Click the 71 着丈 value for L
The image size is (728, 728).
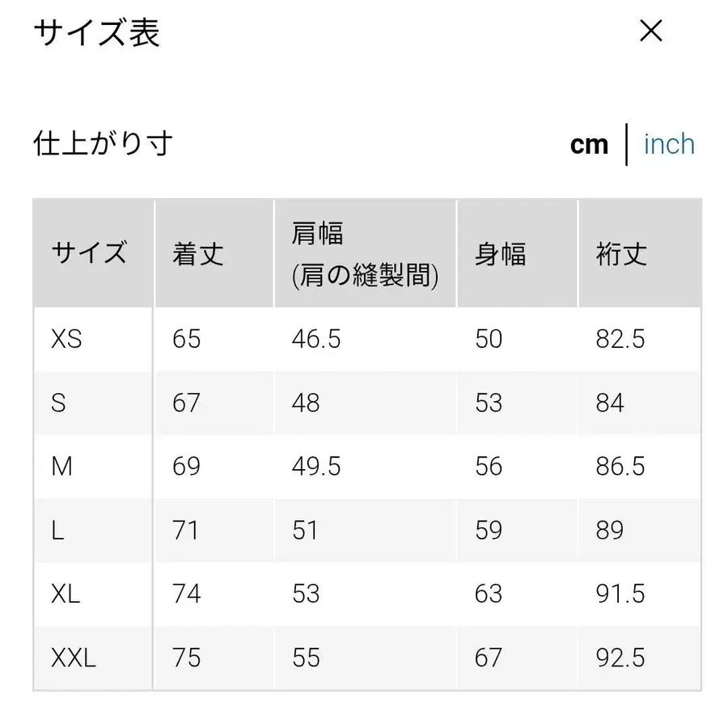coord(186,530)
